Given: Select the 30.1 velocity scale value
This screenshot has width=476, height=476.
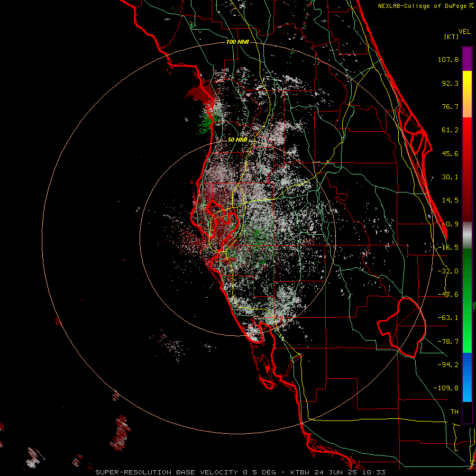Looking at the screenshot, I should click(450, 177).
